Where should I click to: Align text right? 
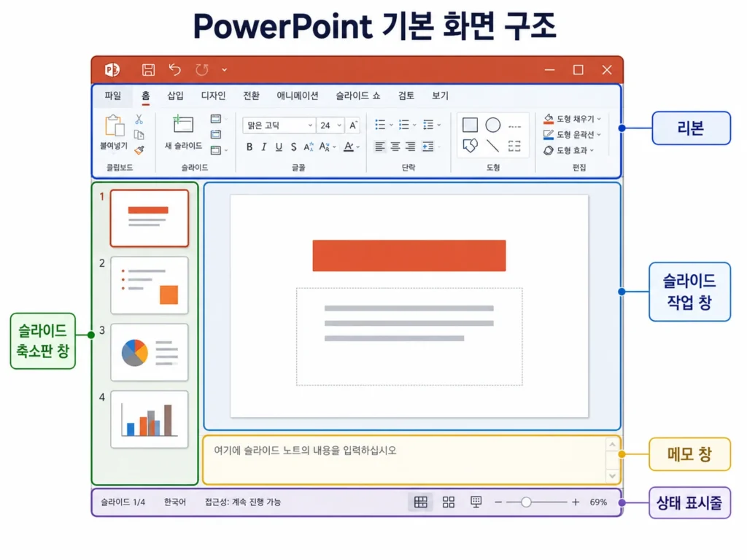tap(411, 147)
